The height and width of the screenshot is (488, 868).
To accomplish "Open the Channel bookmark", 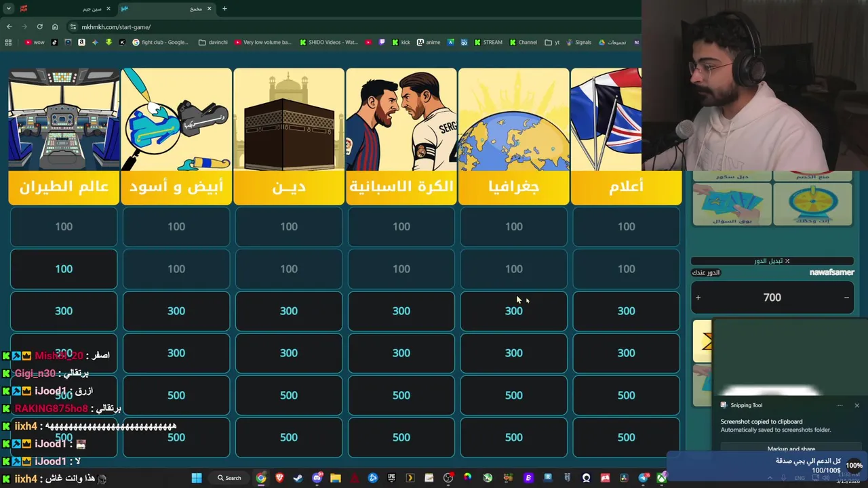I will coord(523,42).
